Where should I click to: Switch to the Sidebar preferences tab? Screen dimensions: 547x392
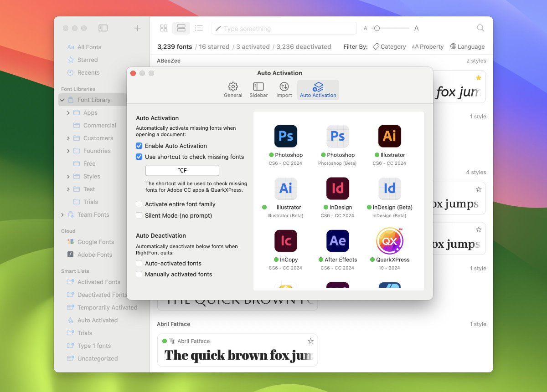[x=258, y=90]
